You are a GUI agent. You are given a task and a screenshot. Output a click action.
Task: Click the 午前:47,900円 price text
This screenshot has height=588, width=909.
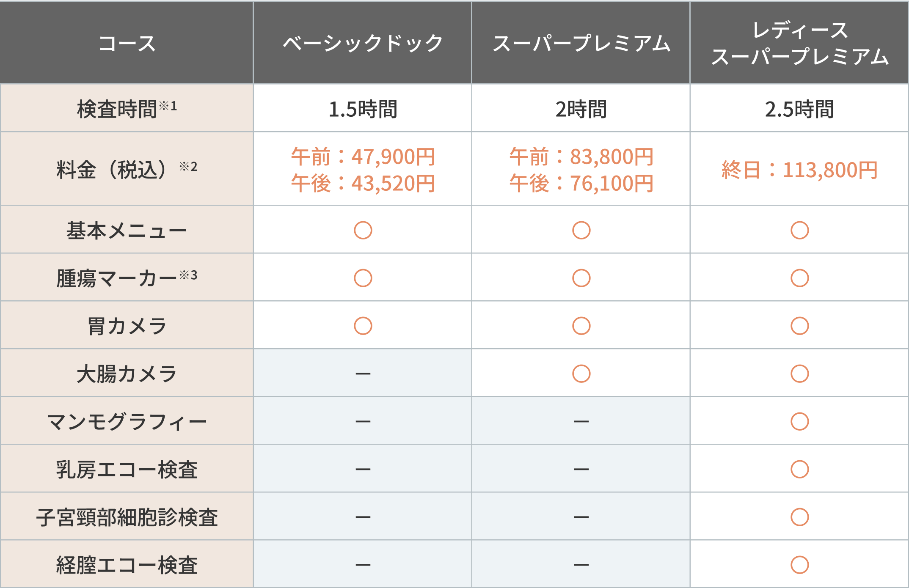point(363,157)
